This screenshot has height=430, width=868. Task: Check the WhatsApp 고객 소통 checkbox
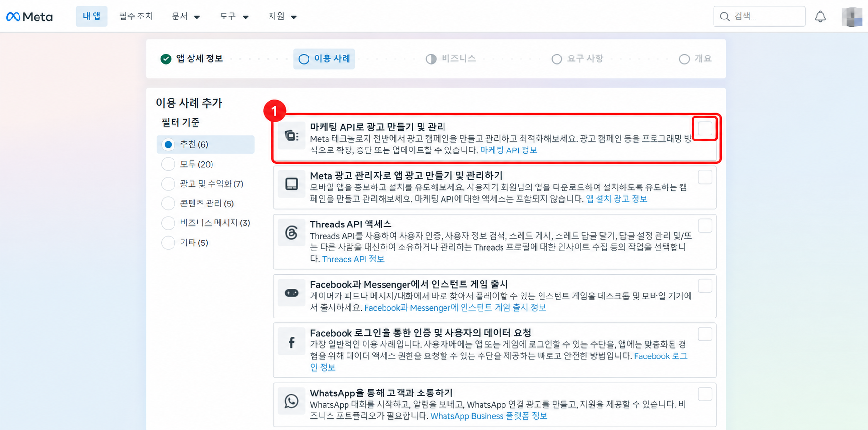(705, 394)
